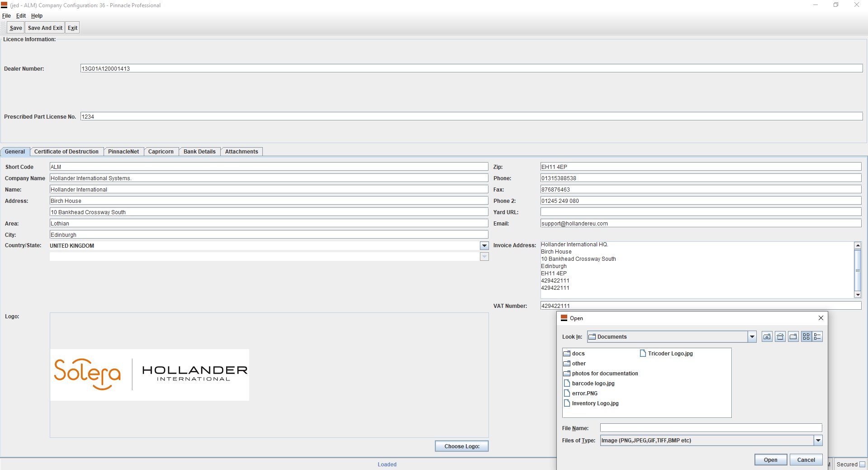
Task: Click Save And Exit button
Action: click(x=45, y=28)
